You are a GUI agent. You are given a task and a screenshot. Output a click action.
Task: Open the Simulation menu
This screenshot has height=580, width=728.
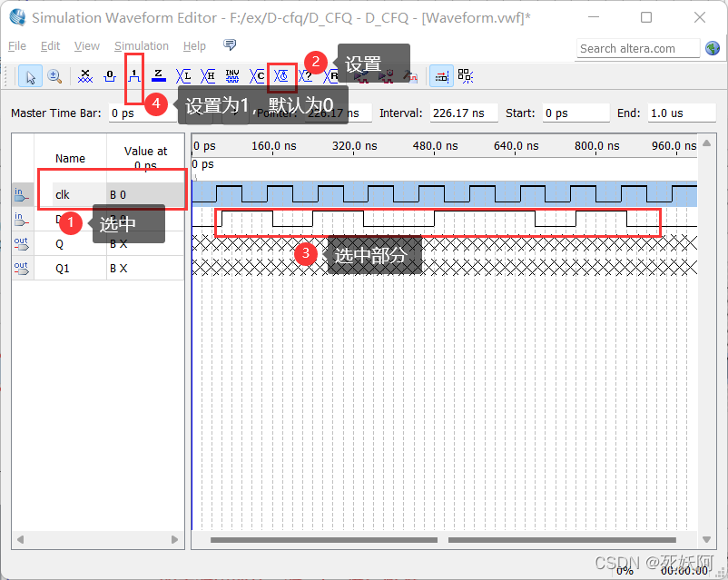[142, 46]
